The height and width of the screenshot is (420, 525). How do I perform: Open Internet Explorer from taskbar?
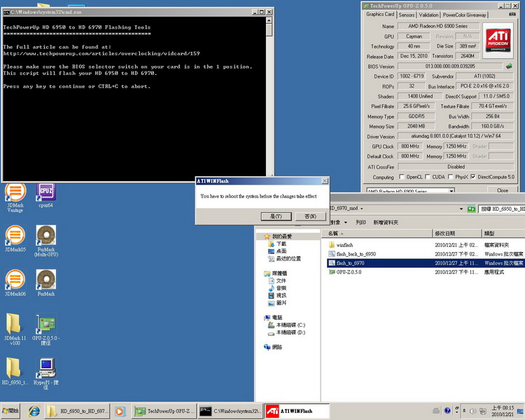[x=34, y=411]
